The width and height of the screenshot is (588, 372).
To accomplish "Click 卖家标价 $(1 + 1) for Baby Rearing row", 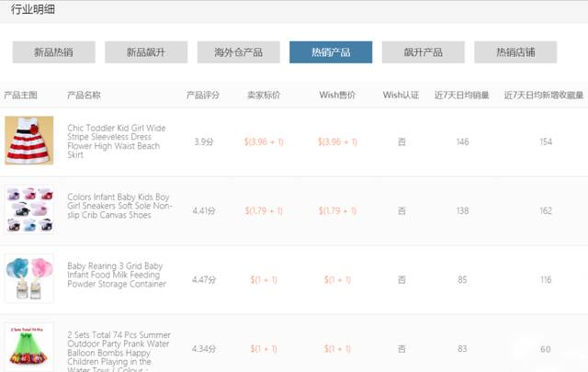I will 264,280.
